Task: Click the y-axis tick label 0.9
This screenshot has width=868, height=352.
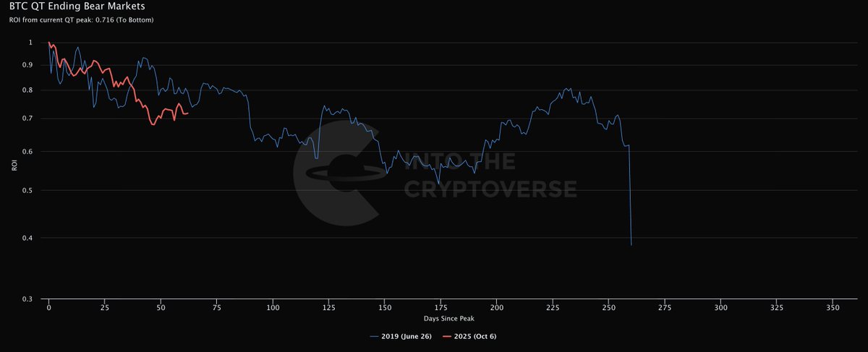Action: 27,65
